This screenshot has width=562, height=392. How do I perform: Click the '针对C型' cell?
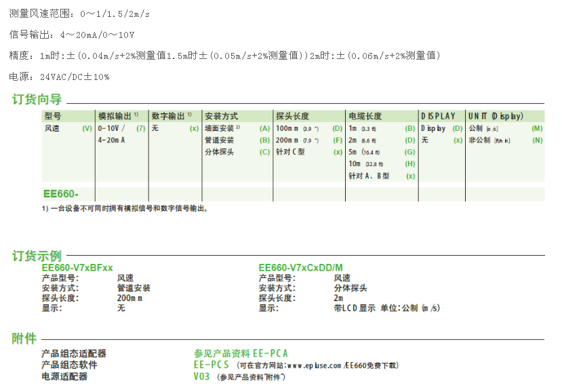coord(290,152)
